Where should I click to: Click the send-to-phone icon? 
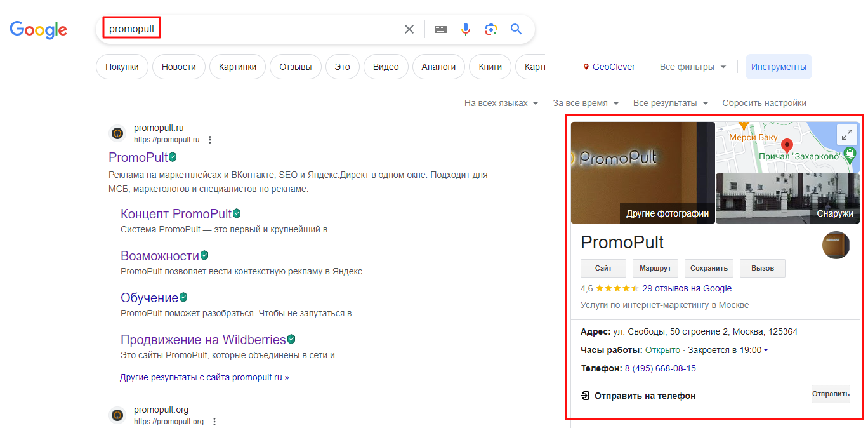pos(586,396)
